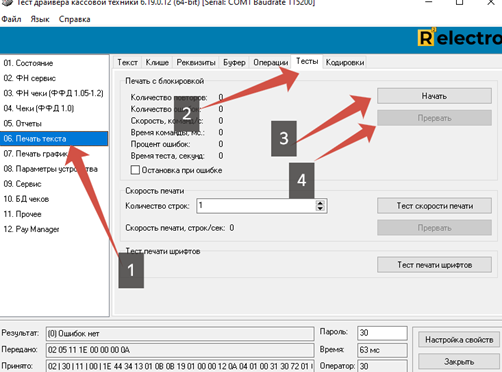Viewport: 502px width, 372px height.
Task: Switch to the Клише tab
Action: click(157, 62)
